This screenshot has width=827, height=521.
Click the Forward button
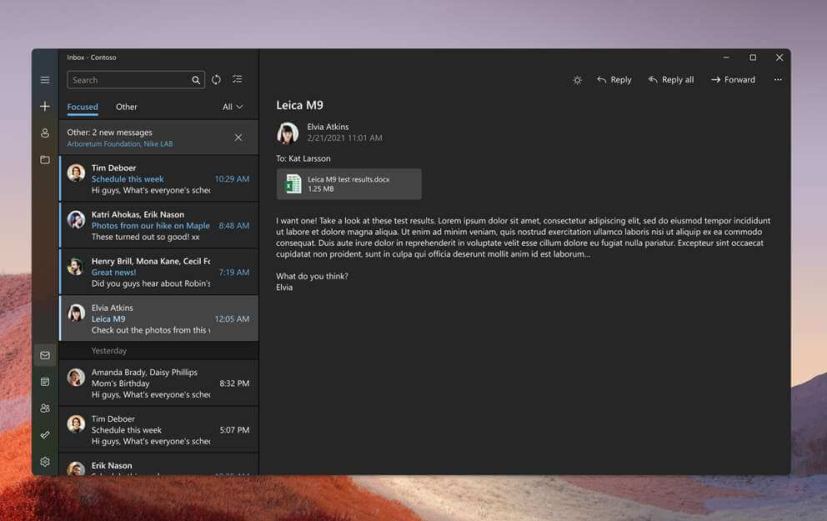pyautogui.click(x=733, y=80)
